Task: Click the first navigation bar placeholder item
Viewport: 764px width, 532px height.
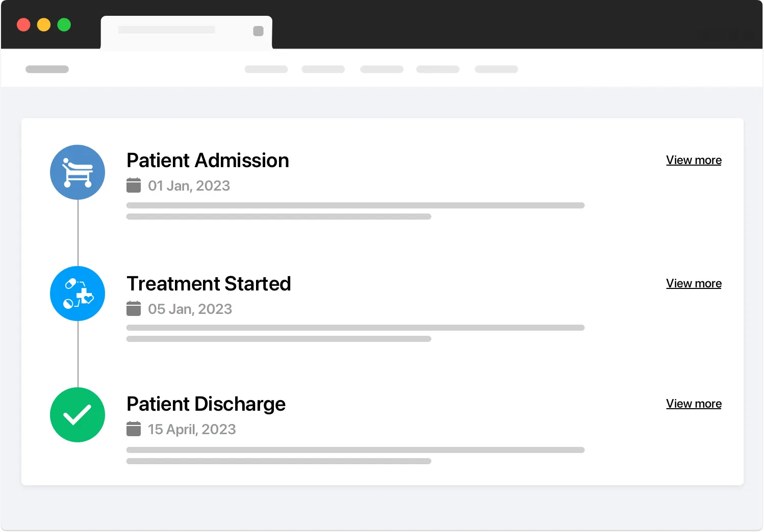Action: [x=266, y=69]
